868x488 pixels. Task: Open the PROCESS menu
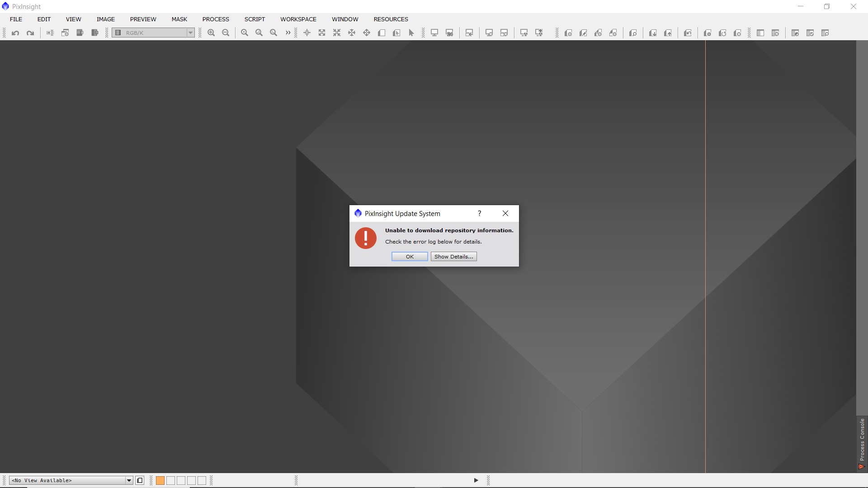click(216, 19)
